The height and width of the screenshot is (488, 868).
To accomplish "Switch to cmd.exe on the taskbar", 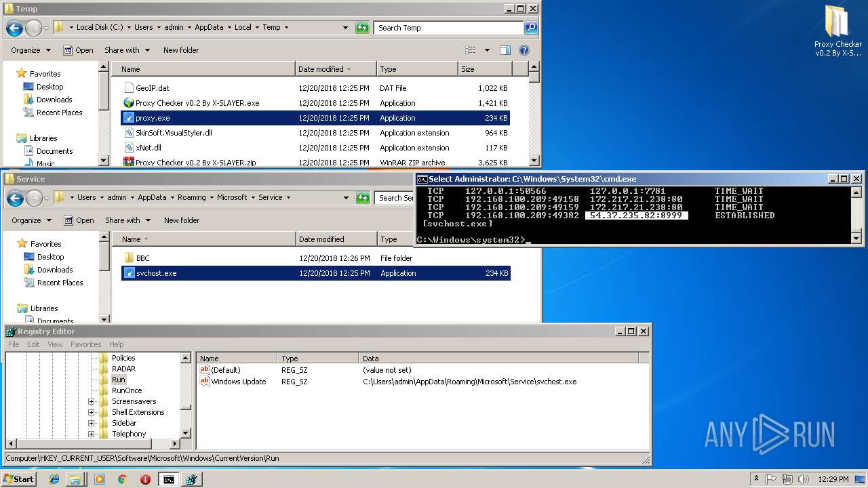I will click(168, 479).
